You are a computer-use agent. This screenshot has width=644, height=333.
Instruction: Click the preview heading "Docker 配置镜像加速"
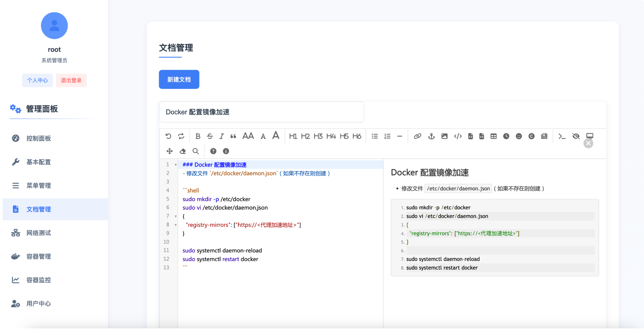(x=430, y=172)
